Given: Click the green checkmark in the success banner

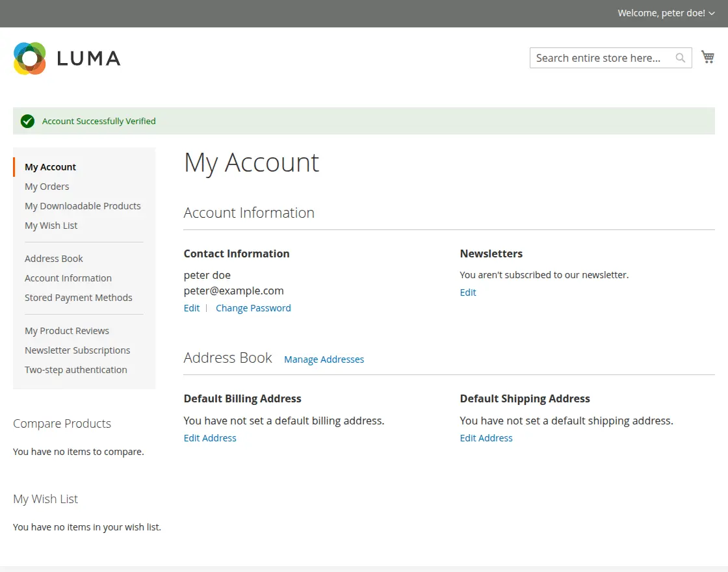Looking at the screenshot, I should coord(27,121).
